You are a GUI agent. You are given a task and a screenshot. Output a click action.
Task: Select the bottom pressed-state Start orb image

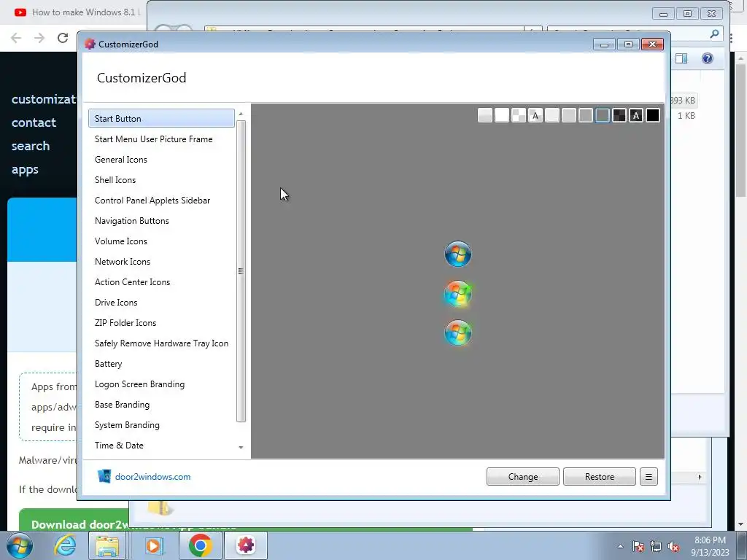(458, 332)
